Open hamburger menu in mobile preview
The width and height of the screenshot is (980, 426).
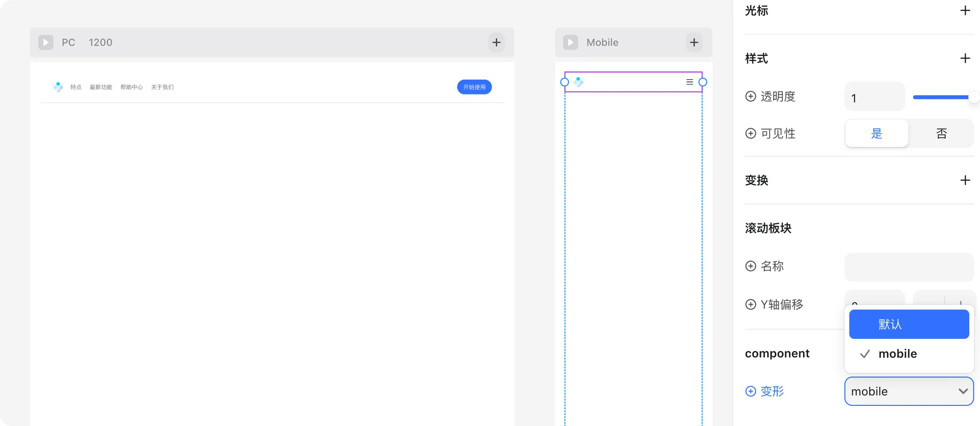coord(690,82)
